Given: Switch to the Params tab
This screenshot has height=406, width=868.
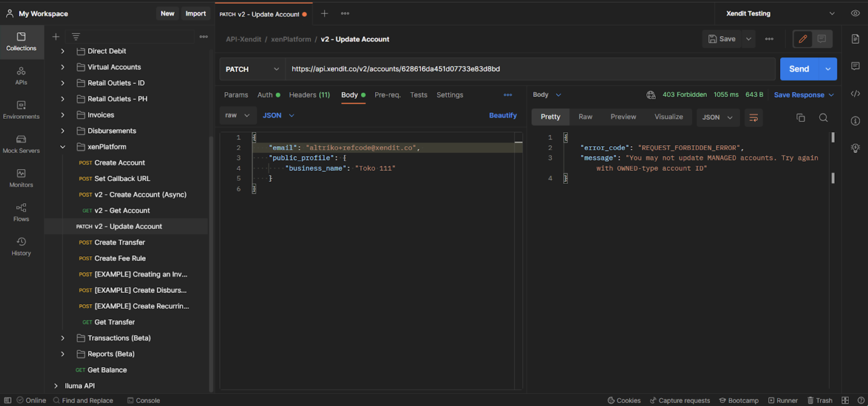Looking at the screenshot, I should pos(236,95).
